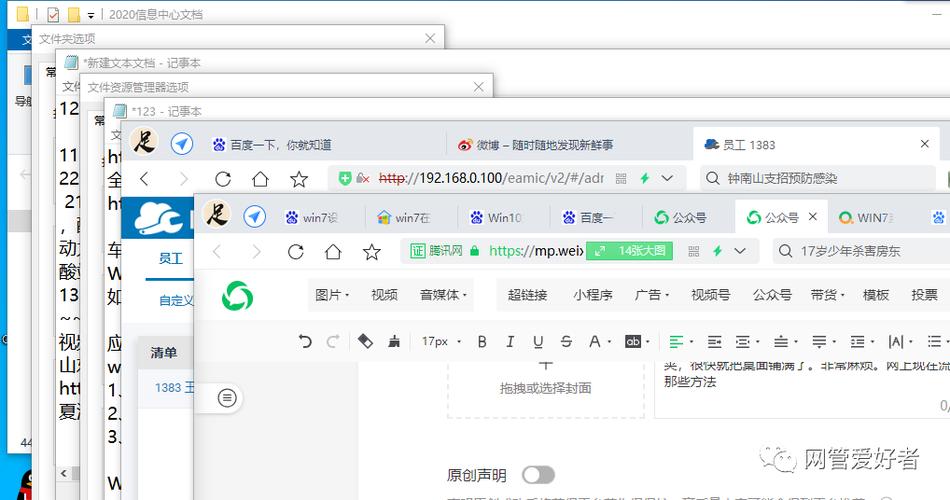Toggle strikethrough formatting in the editor
The width and height of the screenshot is (950, 500).
(566, 342)
